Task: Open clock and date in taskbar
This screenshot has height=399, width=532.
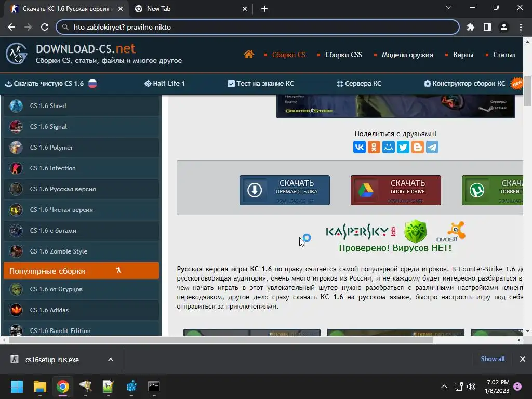Action: 498,387
